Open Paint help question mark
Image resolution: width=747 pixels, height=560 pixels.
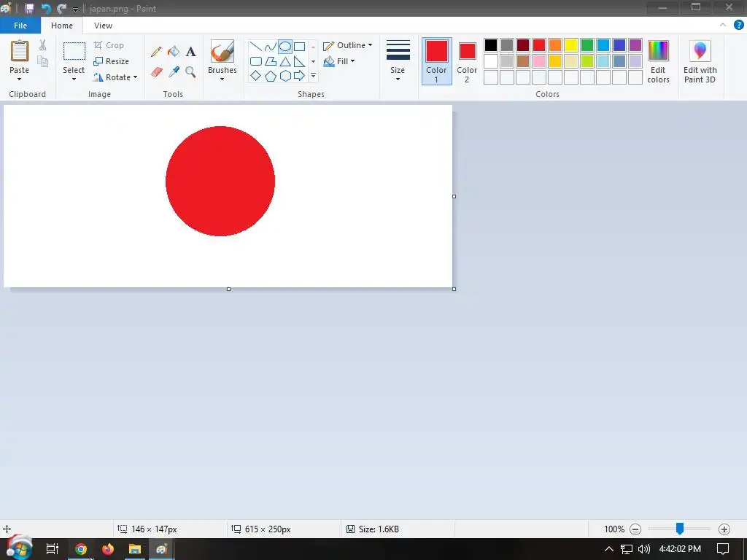(738, 26)
